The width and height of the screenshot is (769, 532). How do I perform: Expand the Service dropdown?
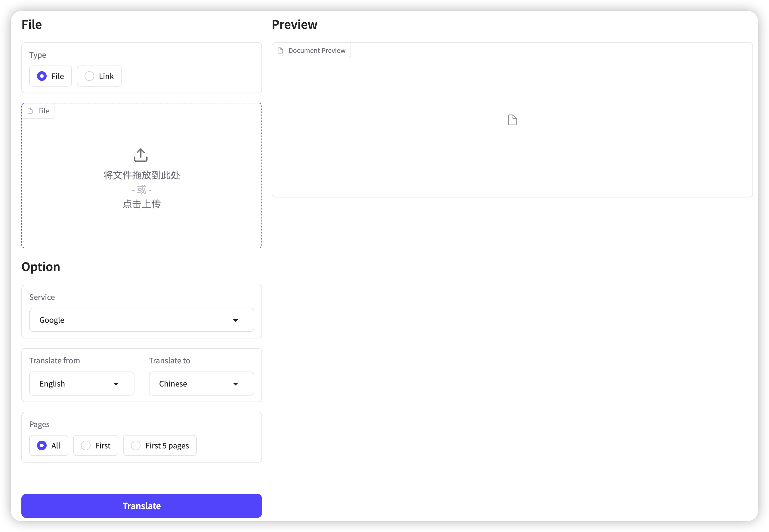141,320
